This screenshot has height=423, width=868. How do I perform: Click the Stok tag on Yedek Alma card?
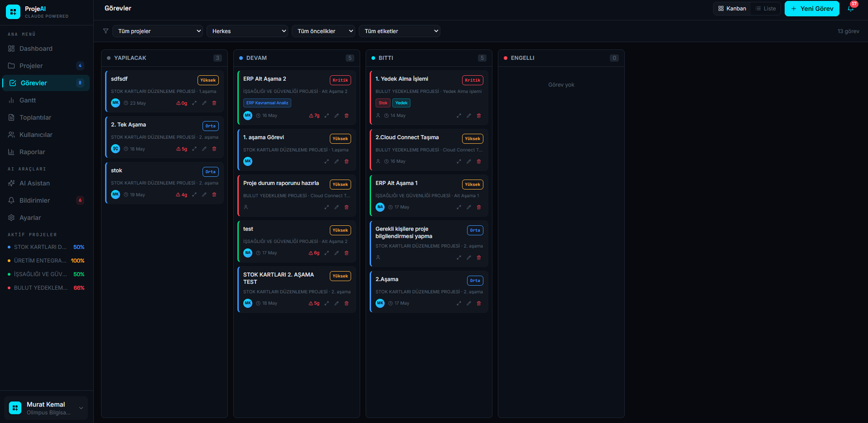(383, 103)
